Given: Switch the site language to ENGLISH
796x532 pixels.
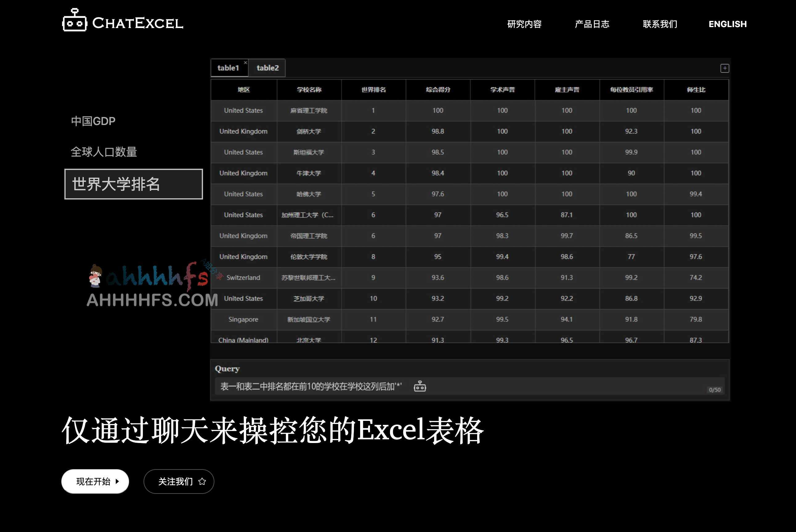Looking at the screenshot, I should [727, 24].
